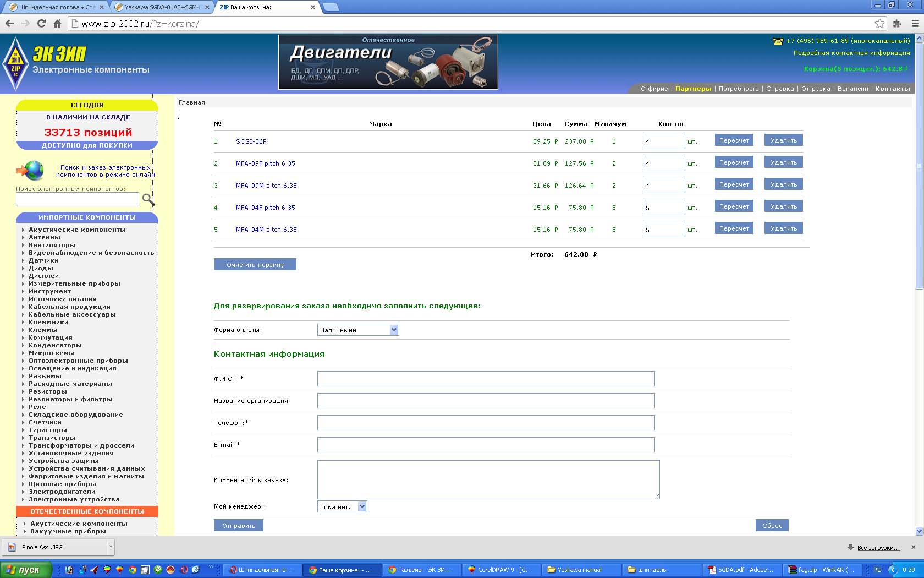The height and width of the screenshot is (578, 924).
Task: Open 'Все загрузки' downloads link
Action: point(878,548)
